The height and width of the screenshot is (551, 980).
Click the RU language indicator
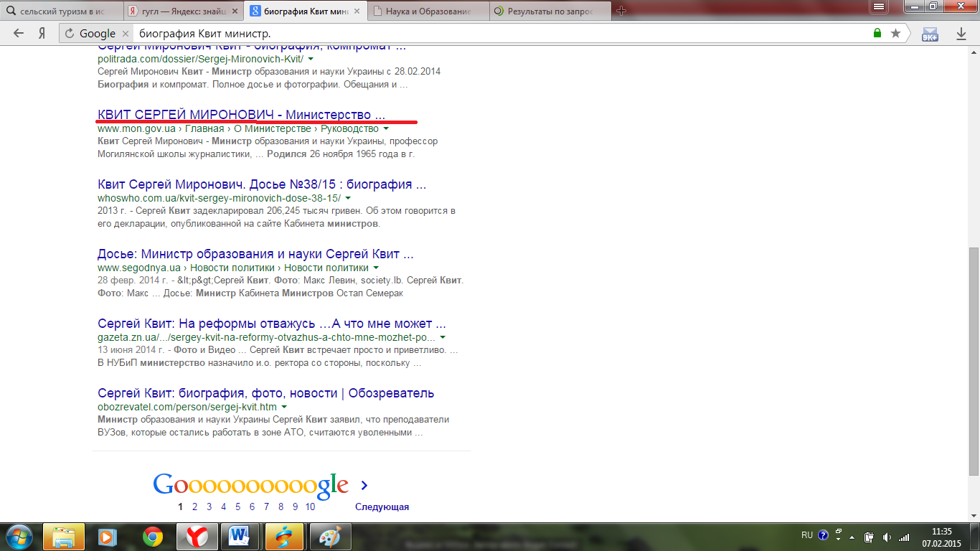807,535
